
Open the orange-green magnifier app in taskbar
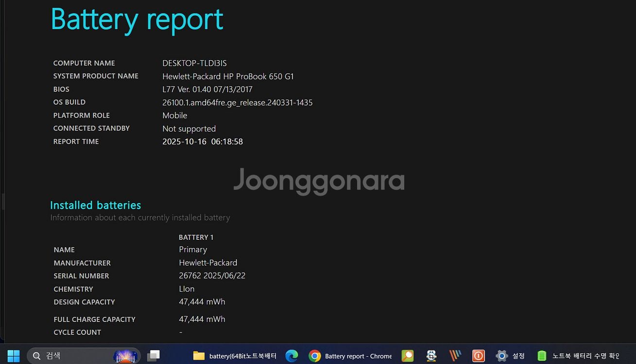pos(408,356)
